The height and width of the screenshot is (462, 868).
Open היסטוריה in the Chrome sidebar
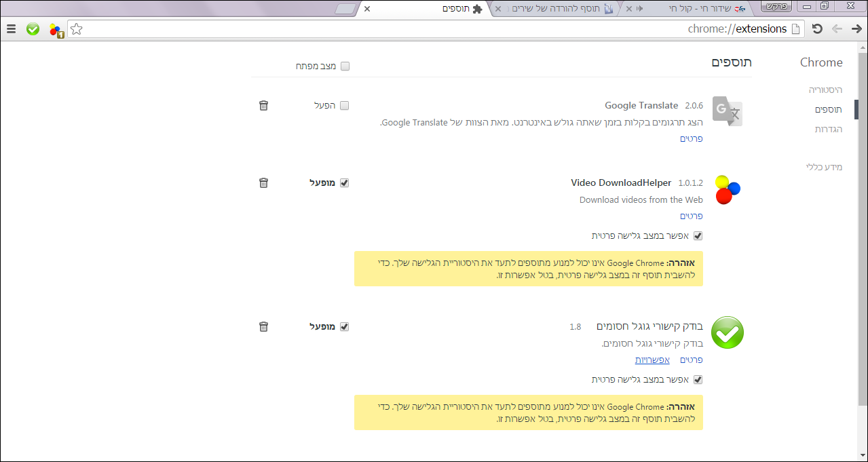tap(825, 90)
